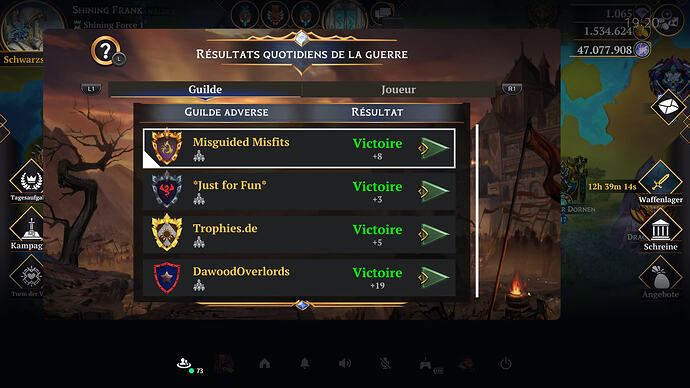This screenshot has height=388, width=690.
Task: Open the Tagesaufgaben crown icon
Action: coord(29,180)
